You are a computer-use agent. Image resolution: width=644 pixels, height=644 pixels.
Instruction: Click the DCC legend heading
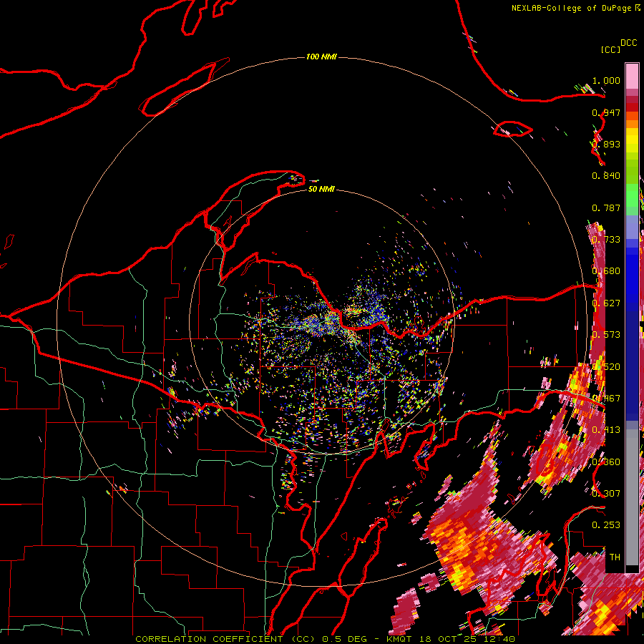(628, 43)
